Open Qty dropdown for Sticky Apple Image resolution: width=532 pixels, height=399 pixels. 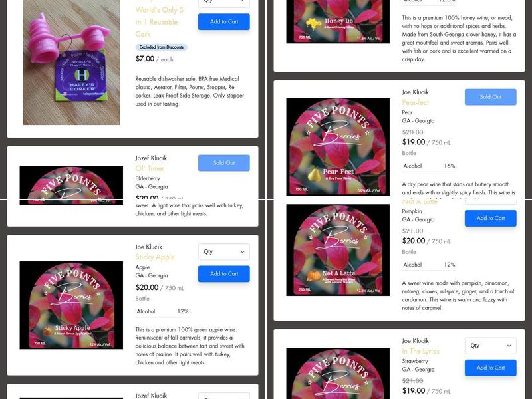coord(224,252)
